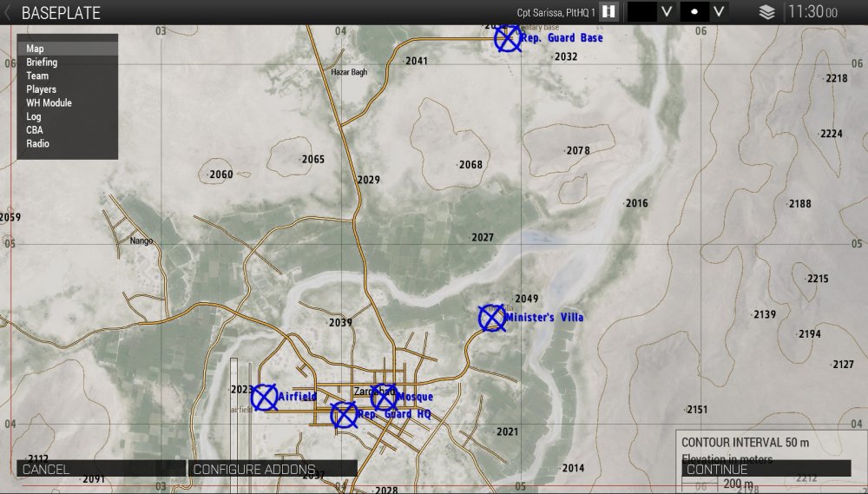Image resolution: width=868 pixels, height=494 pixels.
Task: Expand the marker shape dropdown arrow
Action: pyautogui.click(x=719, y=12)
